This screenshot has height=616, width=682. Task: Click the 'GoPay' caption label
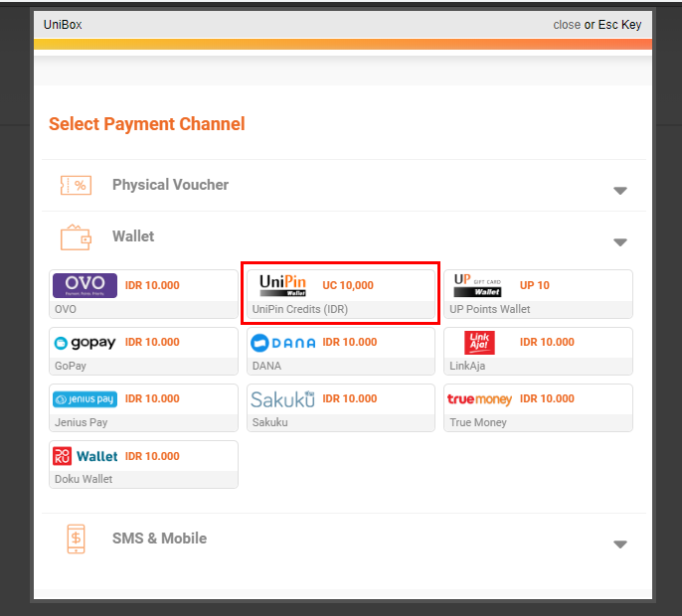[71, 366]
